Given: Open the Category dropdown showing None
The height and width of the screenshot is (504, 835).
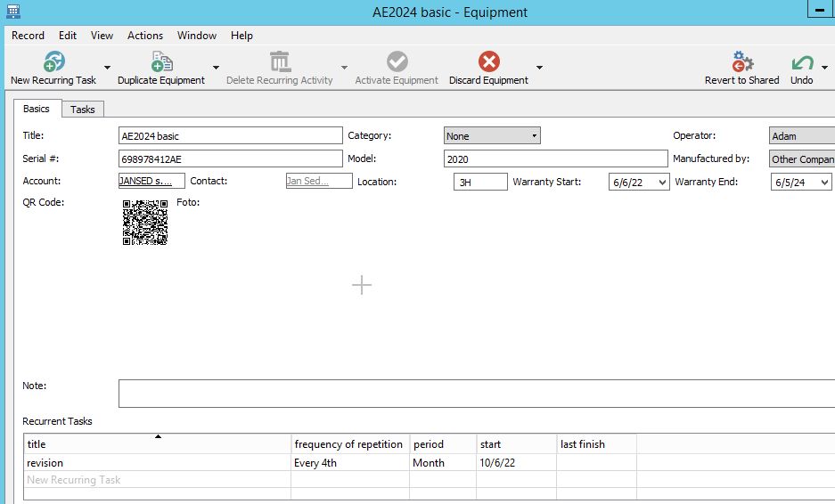Looking at the screenshot, I should pyautogui.click(x=492, y=136).
